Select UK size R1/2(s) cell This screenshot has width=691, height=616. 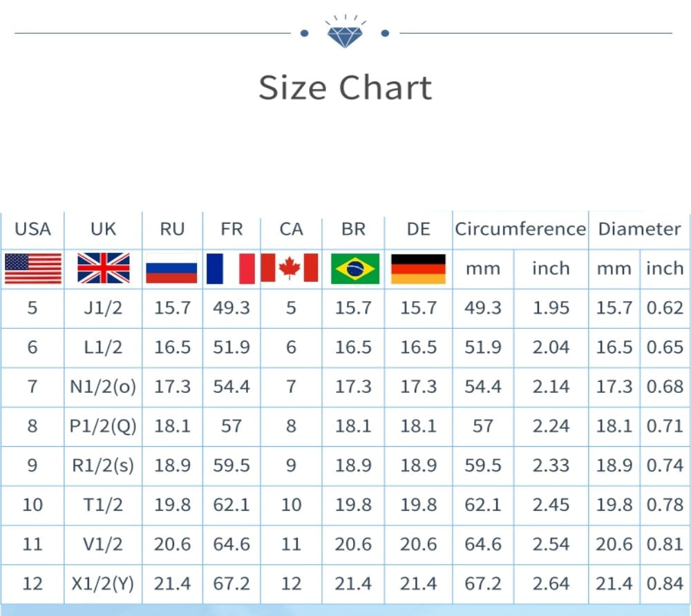pos(103,465)
